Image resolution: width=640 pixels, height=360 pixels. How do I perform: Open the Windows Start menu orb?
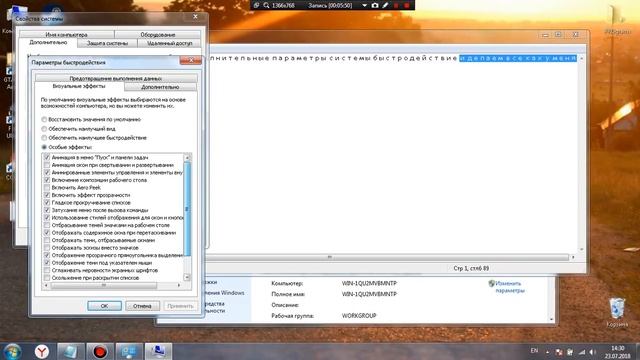[x=13, y=351]
